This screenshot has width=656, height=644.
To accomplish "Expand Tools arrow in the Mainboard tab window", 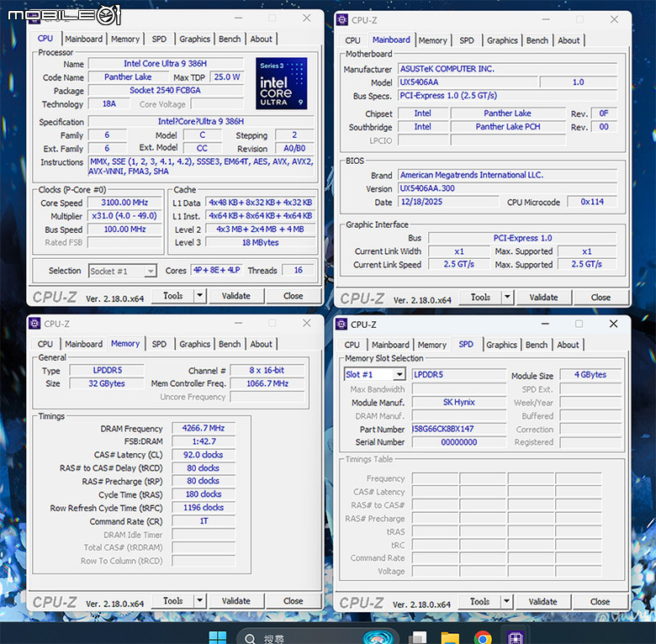I will [x=507, y=298].
